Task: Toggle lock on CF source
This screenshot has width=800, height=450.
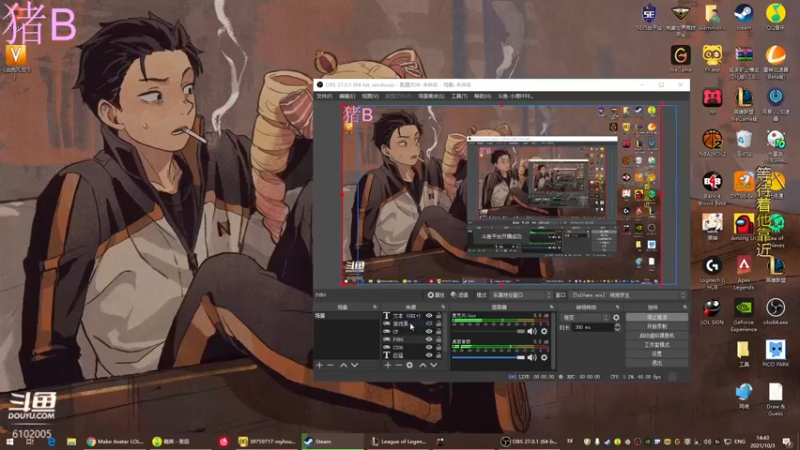Action: (439, 332)
